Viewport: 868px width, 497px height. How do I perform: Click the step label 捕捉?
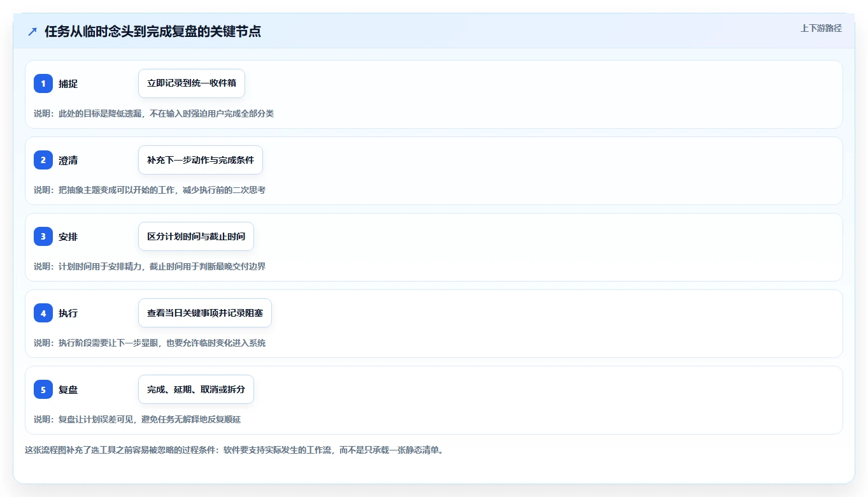(x=68, y=83)
